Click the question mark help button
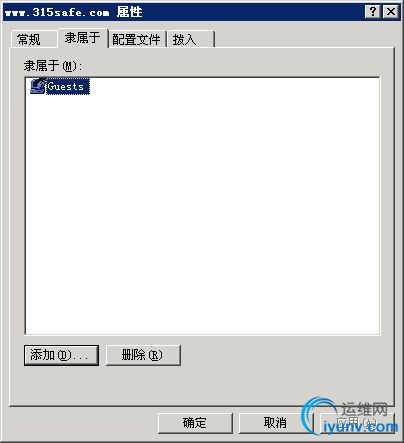 click(x=373, y=12)
